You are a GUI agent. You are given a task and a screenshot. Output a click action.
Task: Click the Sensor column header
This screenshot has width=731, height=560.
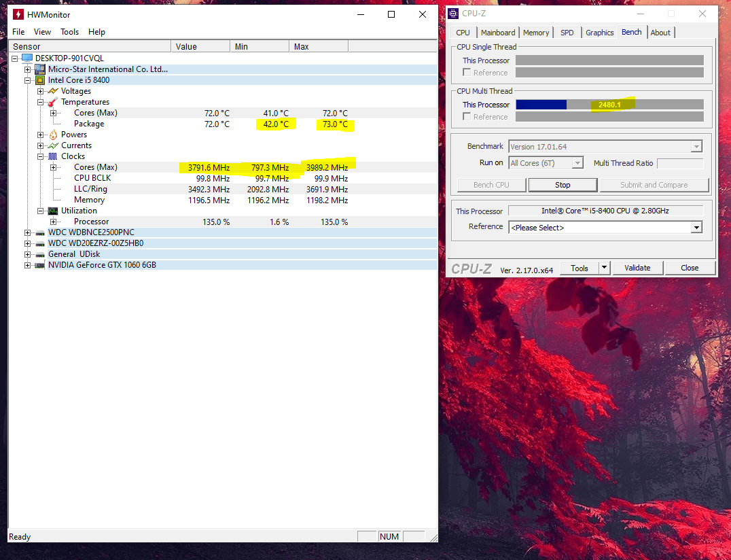pyautogui.click(x=90, y=46)
